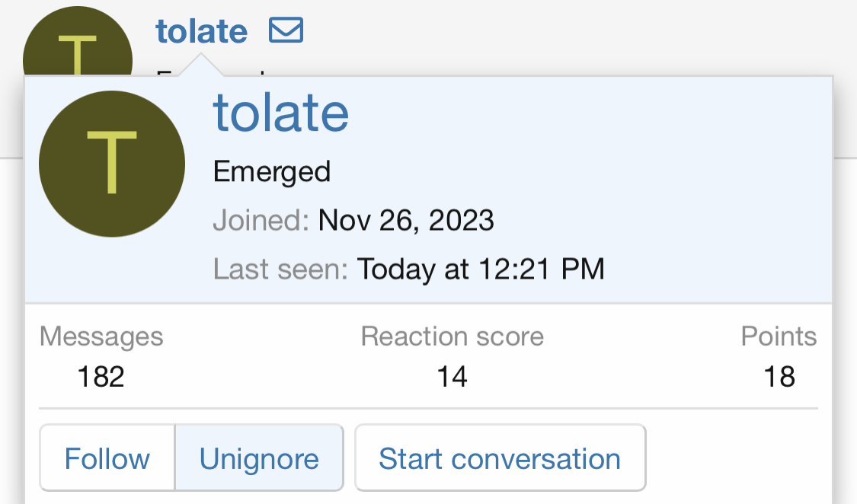Screen dimensions: 857x504
Task: Click the Messages label
Action: click(x=101, y=337)
